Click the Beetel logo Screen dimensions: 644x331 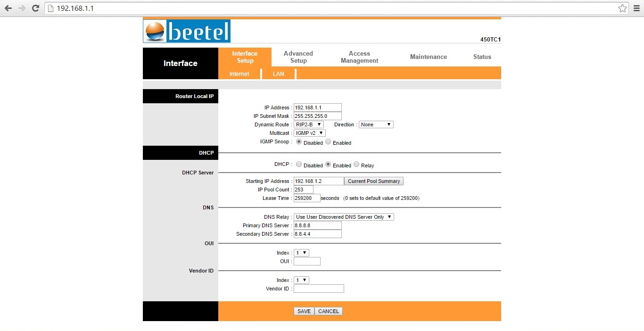(187, 31)
